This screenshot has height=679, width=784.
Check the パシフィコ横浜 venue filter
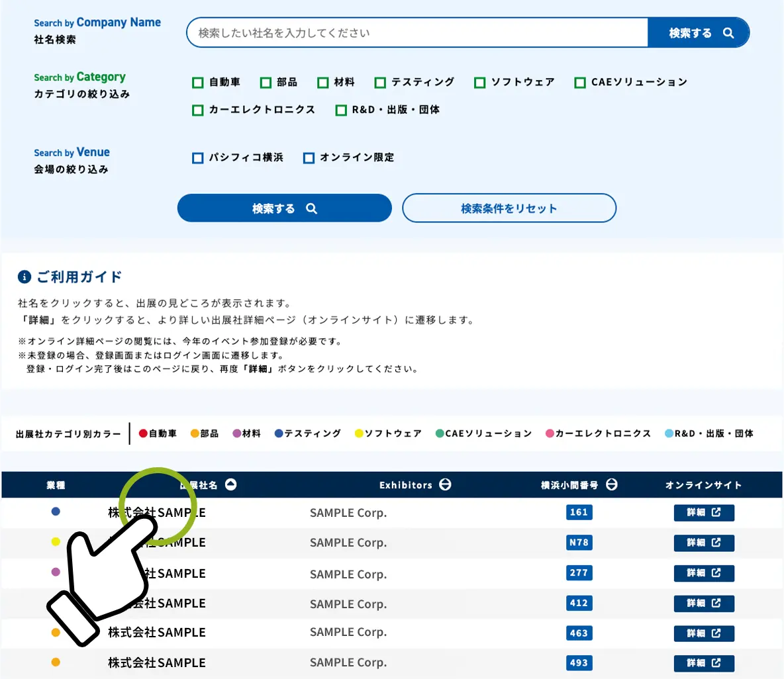coord(197,158)
